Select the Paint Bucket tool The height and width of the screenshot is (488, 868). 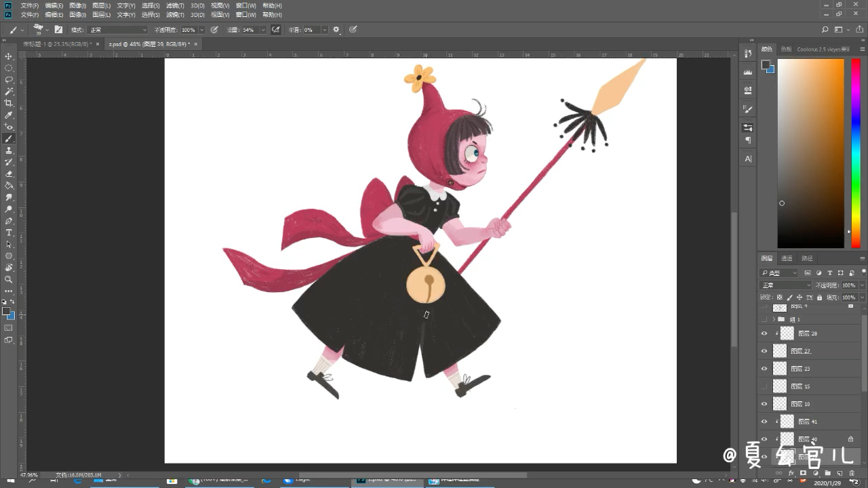coord(9,186)
